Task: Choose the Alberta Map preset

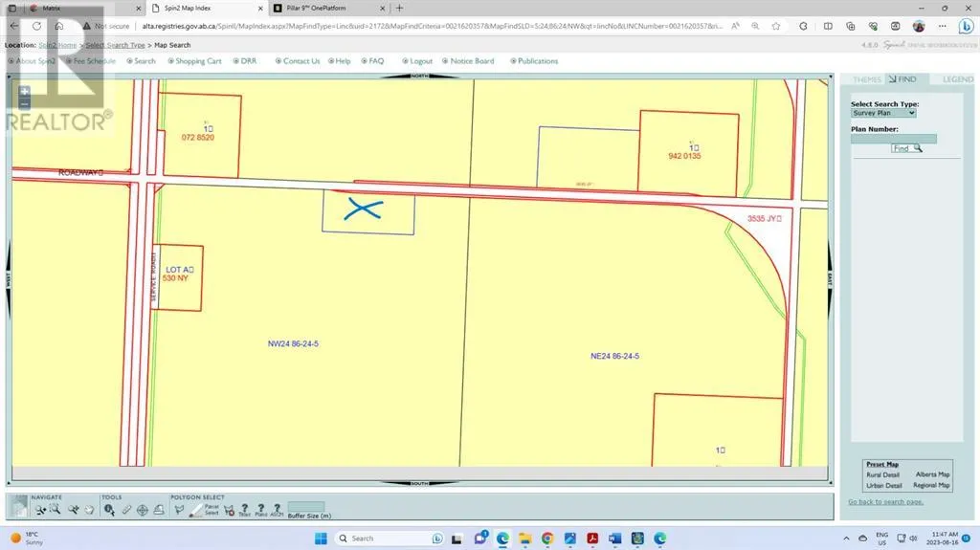Action: tap(932, 474)
